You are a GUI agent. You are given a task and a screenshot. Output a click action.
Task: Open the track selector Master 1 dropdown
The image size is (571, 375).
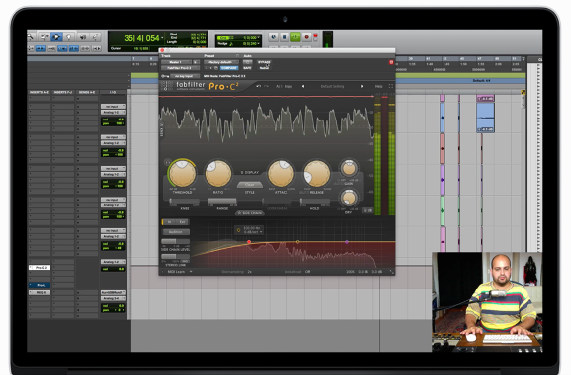tap(177, 62)
